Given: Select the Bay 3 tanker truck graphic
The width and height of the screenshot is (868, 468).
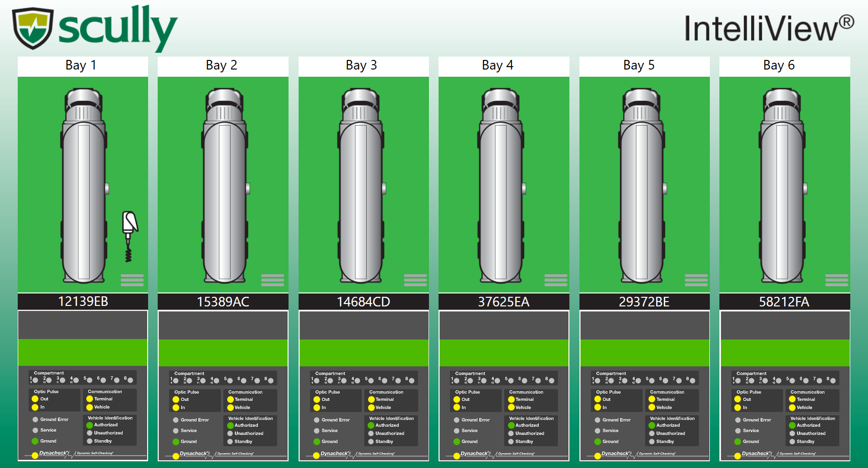Looking at the screenshot, I should 361,185.
